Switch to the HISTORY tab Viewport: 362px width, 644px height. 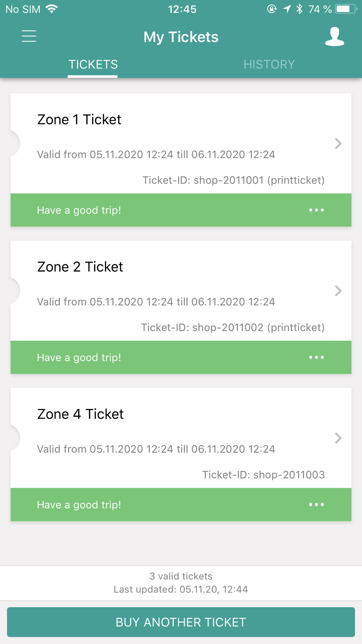(x=269, y=64)
